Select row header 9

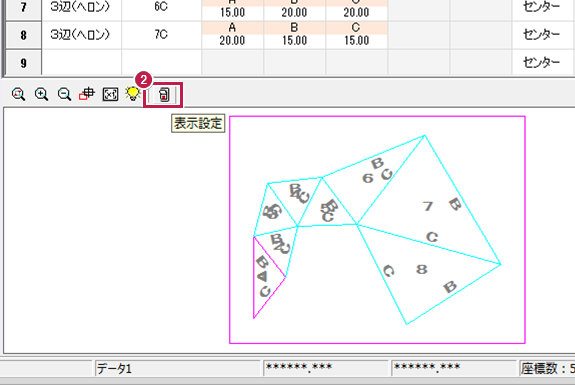(23, 63)
